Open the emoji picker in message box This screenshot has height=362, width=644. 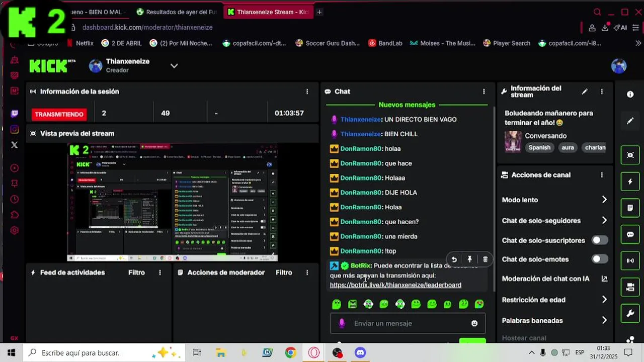pyautogui.click(x=474, y=323)
